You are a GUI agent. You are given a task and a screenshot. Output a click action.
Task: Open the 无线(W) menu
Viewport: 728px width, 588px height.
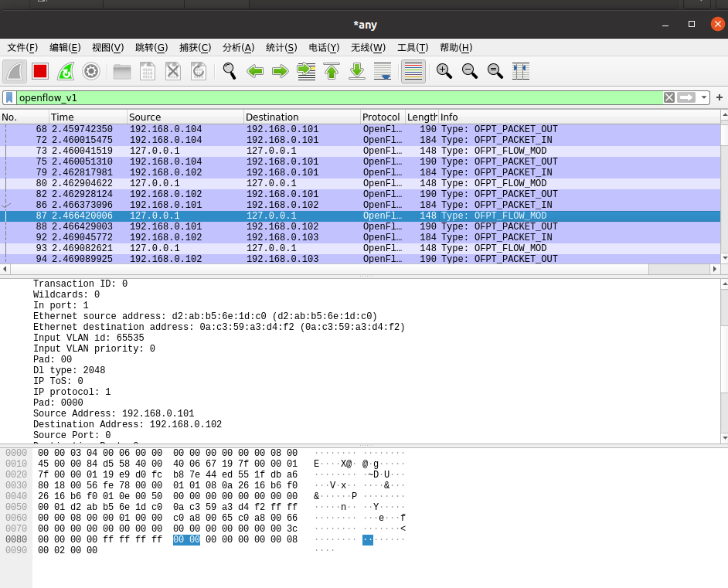coord(368,47)
